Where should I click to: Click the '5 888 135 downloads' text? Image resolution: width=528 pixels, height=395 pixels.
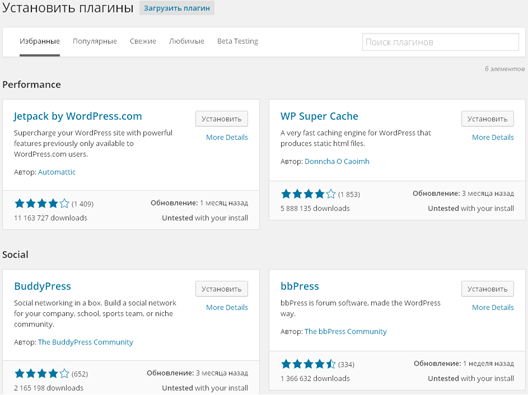point(315,208)
